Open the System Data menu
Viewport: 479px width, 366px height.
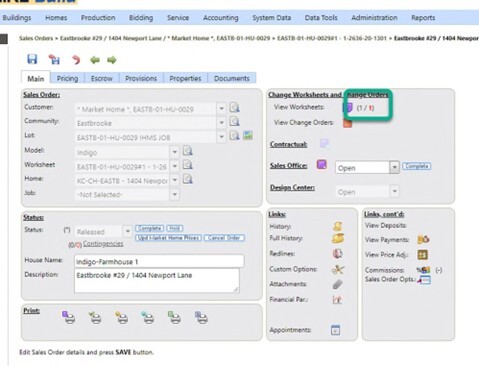pos(271,18)
